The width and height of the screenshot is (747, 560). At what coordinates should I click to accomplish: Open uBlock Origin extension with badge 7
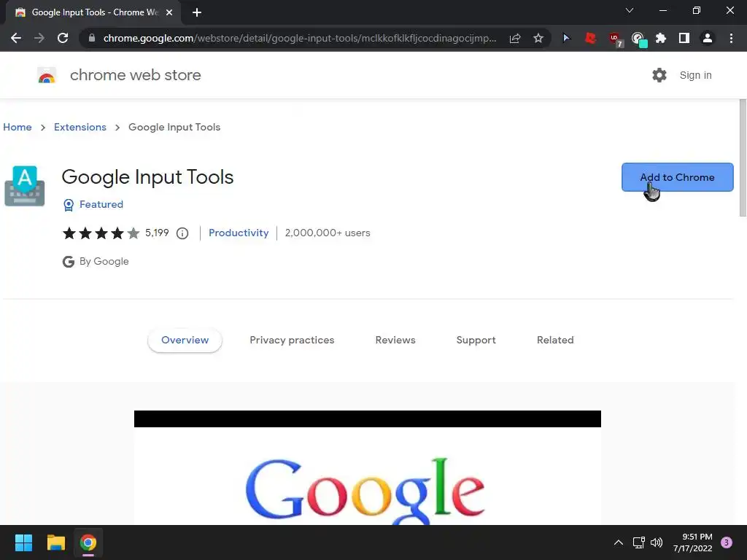pyautogui.click(x=615, y=39)
